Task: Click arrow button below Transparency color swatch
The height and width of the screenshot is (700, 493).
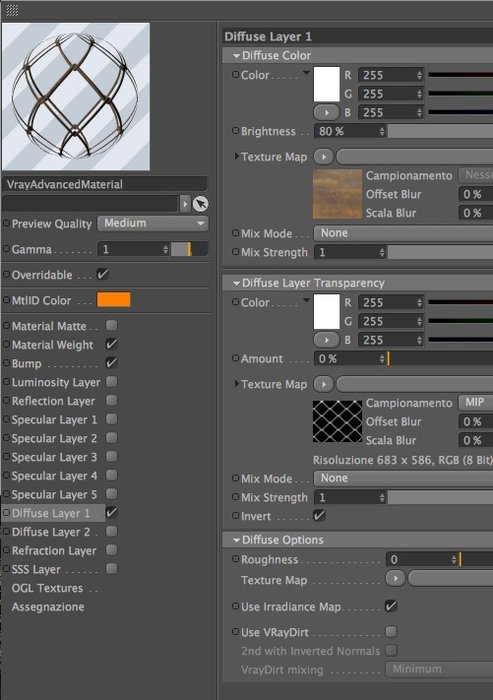Action: click(326, 340)
